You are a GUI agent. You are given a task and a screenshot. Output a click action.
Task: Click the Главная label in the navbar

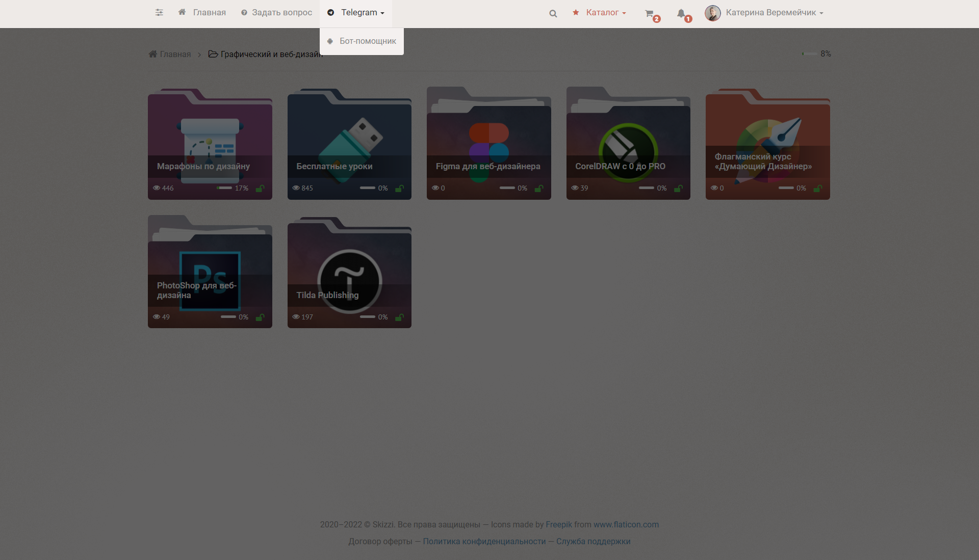pos(210,13)
